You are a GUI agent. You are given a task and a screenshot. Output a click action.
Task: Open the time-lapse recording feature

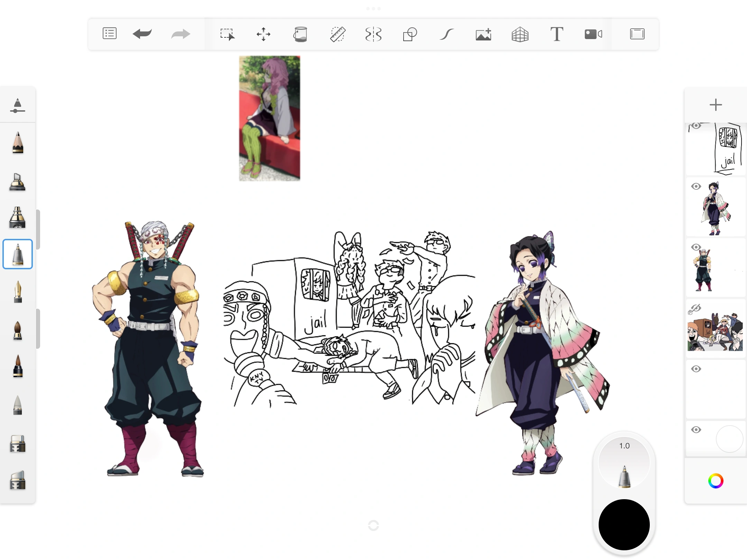coord(593,34)
